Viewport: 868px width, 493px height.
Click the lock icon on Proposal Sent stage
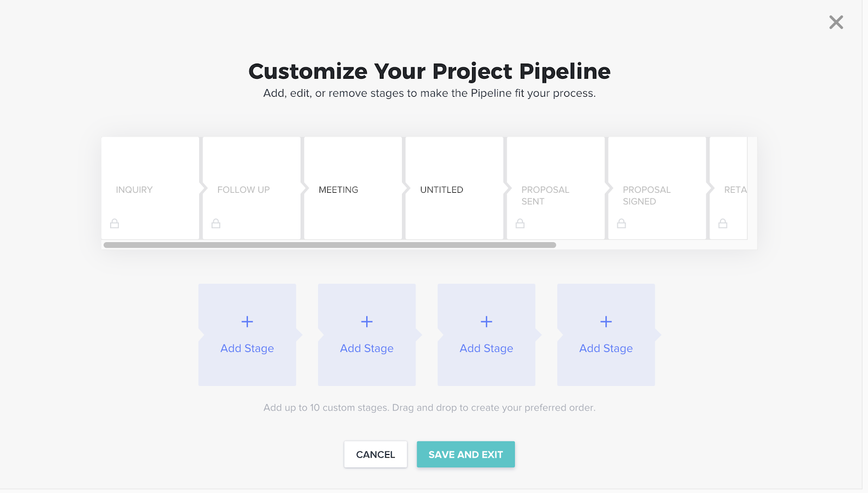520,223
